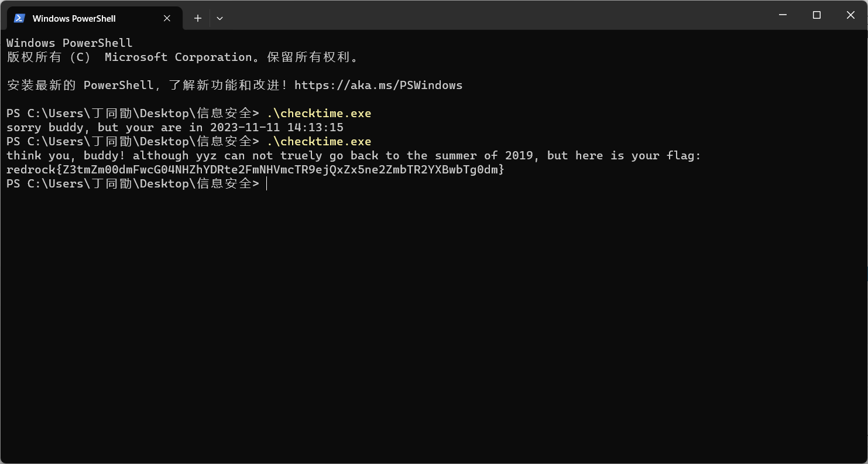Open the https://aka.ms/PSWindows link
The width and height of the screenshot is (868, 464).
point(378,85)
